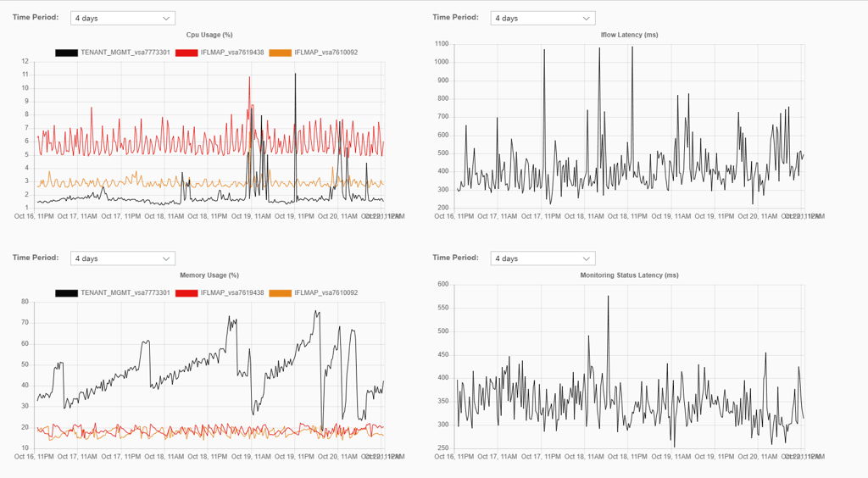Click TENANT_MGMT_vsa7773301 label in Cpu Usage legend
The image size is (868, 478).
coord(125,53)
